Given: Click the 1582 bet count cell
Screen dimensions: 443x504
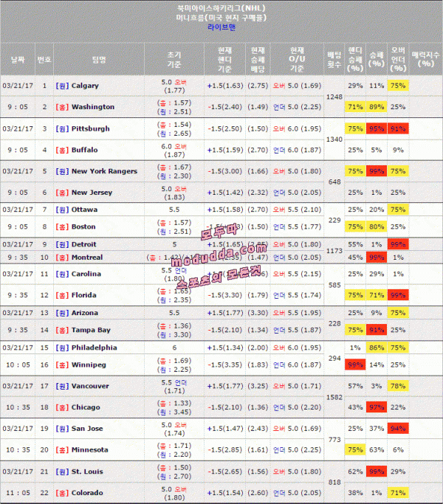Looking at the screenshot, I should click(x=334, y=397).
